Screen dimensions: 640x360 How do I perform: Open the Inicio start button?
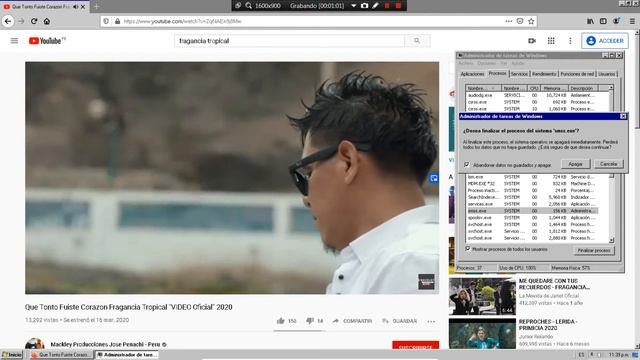(12, 355)
